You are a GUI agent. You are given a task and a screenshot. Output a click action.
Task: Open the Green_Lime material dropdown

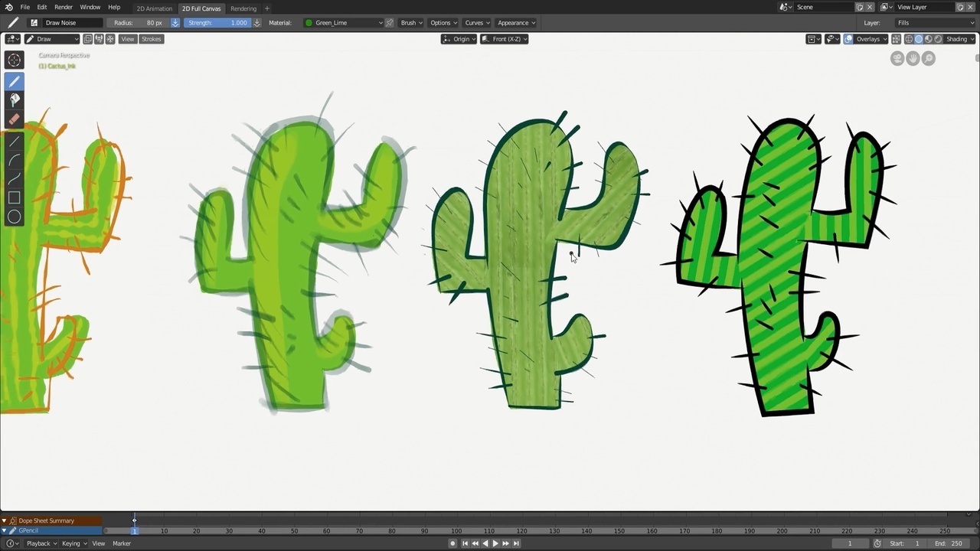click(x=343, y=23)
